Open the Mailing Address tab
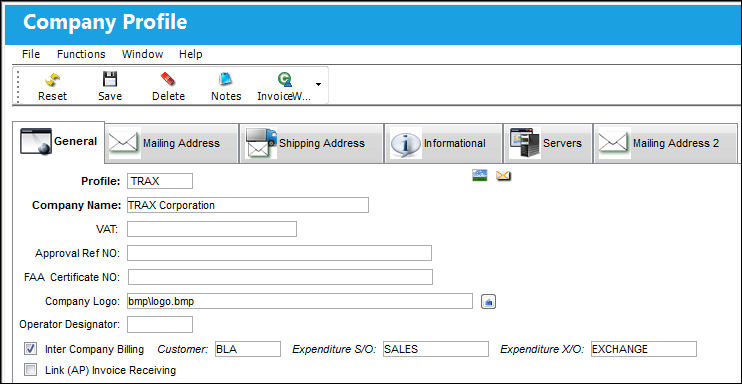This screenshot has width=742, height=384. pyautogui.click(x=172, y=143)
